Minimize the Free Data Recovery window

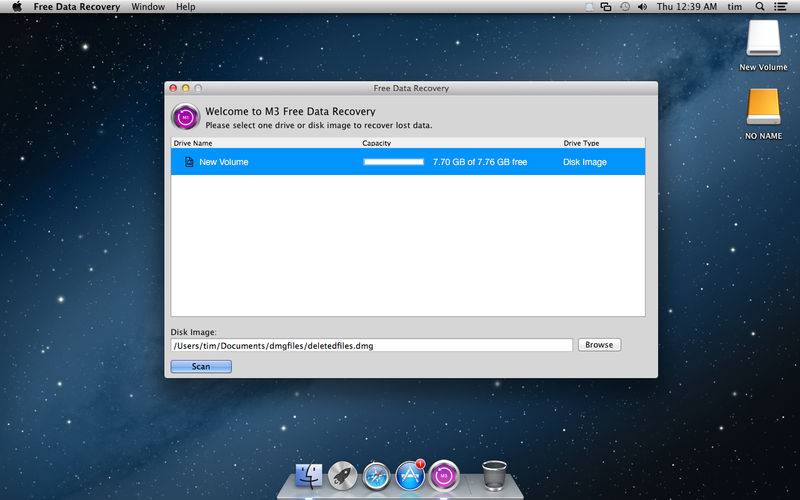[186, 88]
